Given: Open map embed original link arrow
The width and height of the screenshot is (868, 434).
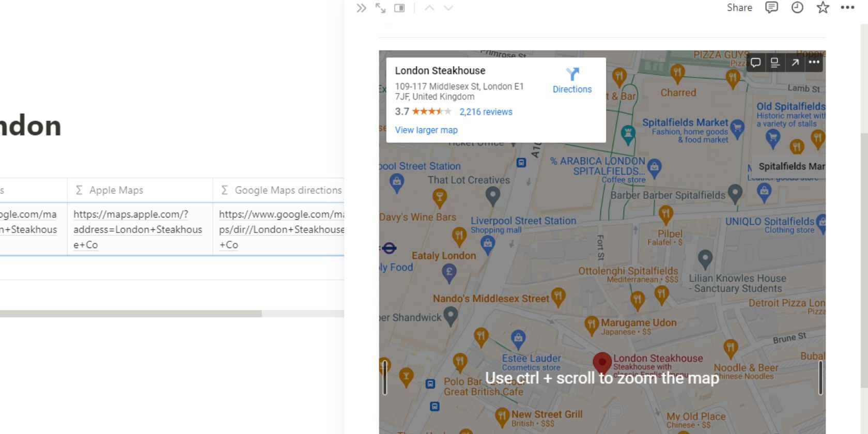Looking at the screenshot, I should point(795,63).
